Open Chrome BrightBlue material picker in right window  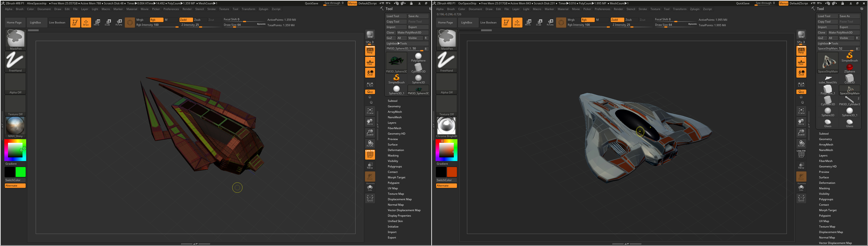click(446, 128)
